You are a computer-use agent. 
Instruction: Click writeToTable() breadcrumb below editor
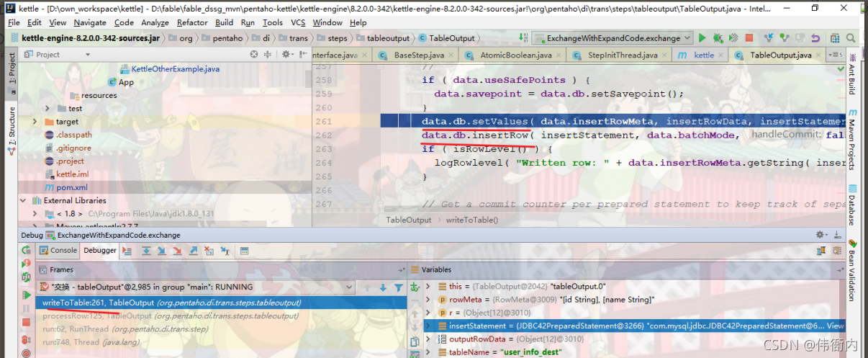[x=472, y=220]
